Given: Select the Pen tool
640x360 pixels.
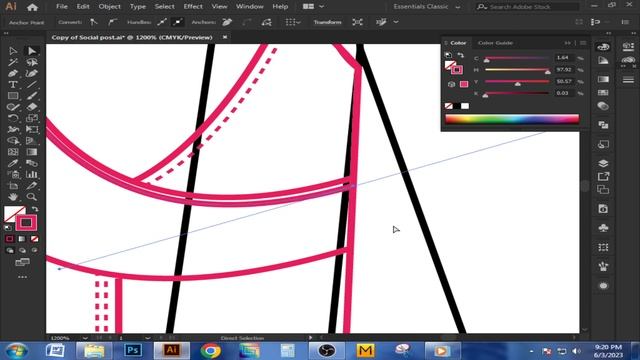Looking at the screenshot, I should [x=13, y=73].
